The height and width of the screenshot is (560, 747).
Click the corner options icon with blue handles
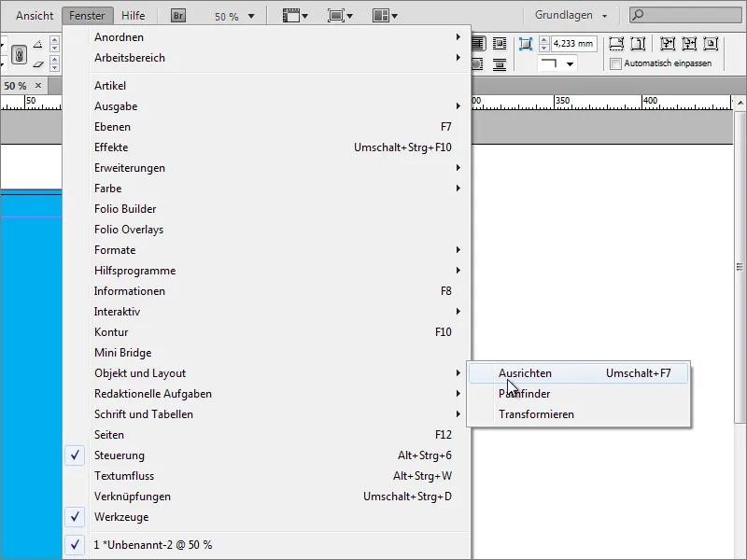[526, 44]
